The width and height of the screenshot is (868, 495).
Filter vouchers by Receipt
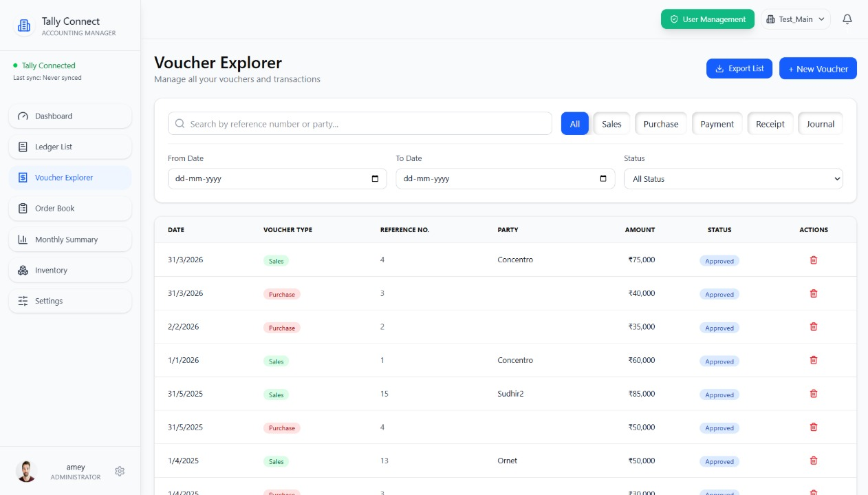(770, 124)
